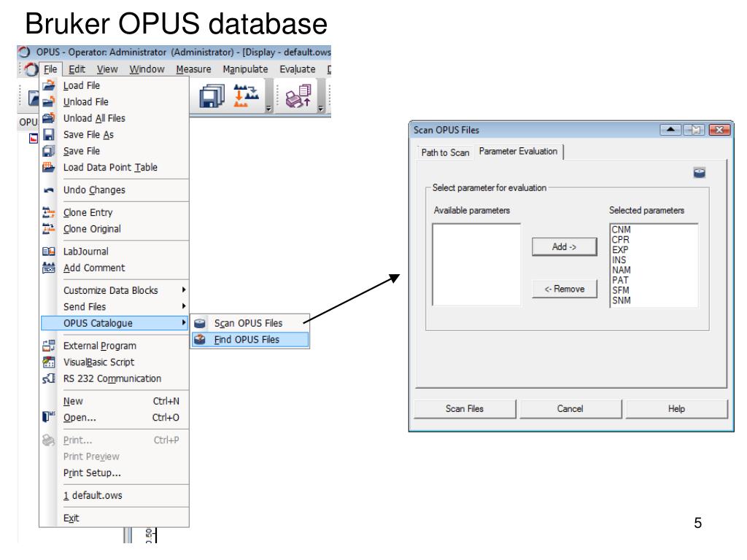Click the Add Comment icon

[x=49, y=268]
